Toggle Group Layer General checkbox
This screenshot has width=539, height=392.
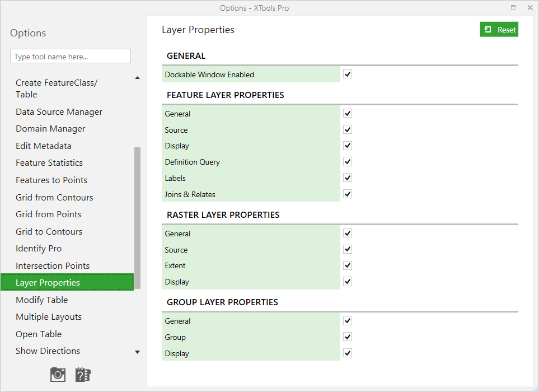tap(348, 321)
